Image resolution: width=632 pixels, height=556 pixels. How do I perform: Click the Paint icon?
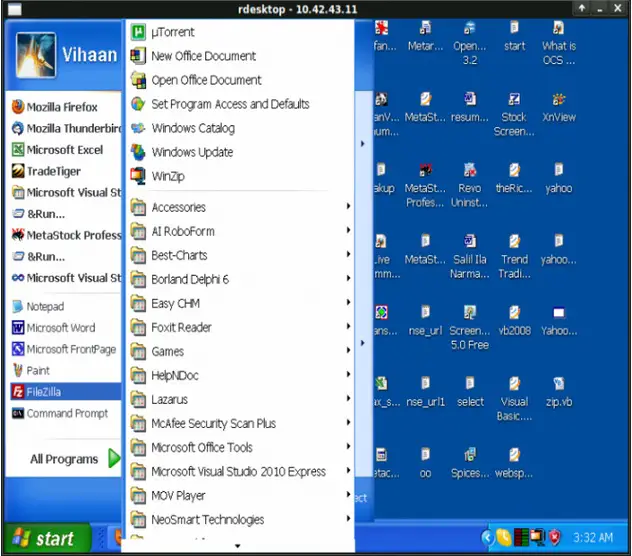point(18,371)
